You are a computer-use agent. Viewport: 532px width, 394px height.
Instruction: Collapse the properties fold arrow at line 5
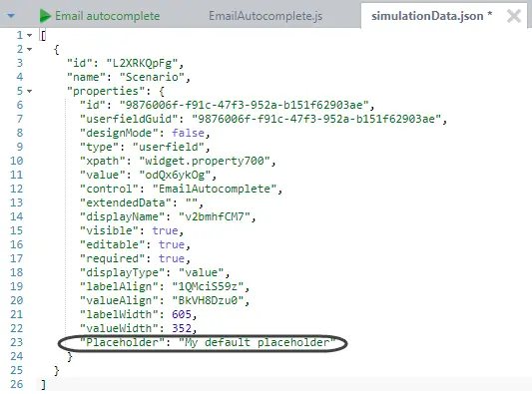click(x=30, y=91)
